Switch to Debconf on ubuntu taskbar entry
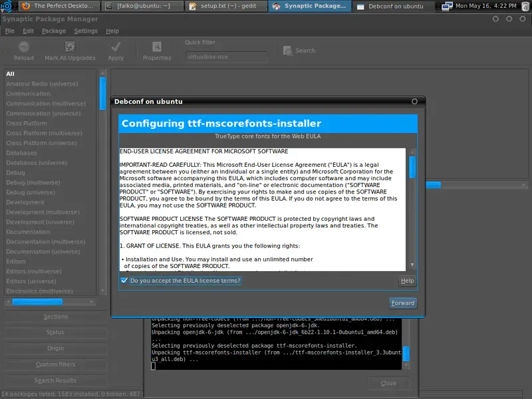The width and height of the screenshot is (532, 399). click(x=393, y=6)
